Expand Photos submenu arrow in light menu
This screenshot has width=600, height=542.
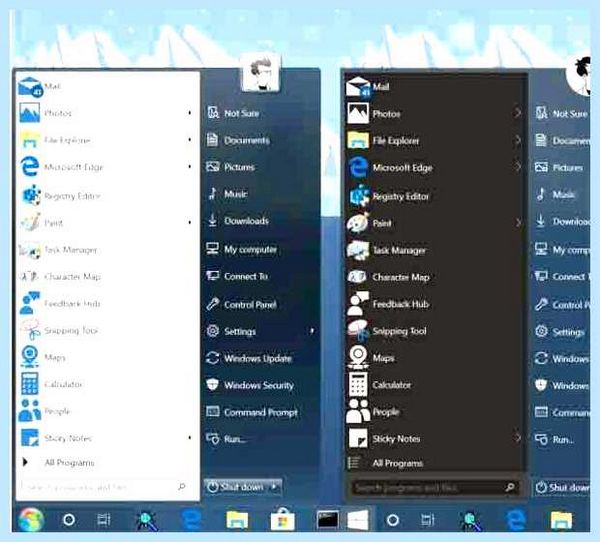click(190, 113)
